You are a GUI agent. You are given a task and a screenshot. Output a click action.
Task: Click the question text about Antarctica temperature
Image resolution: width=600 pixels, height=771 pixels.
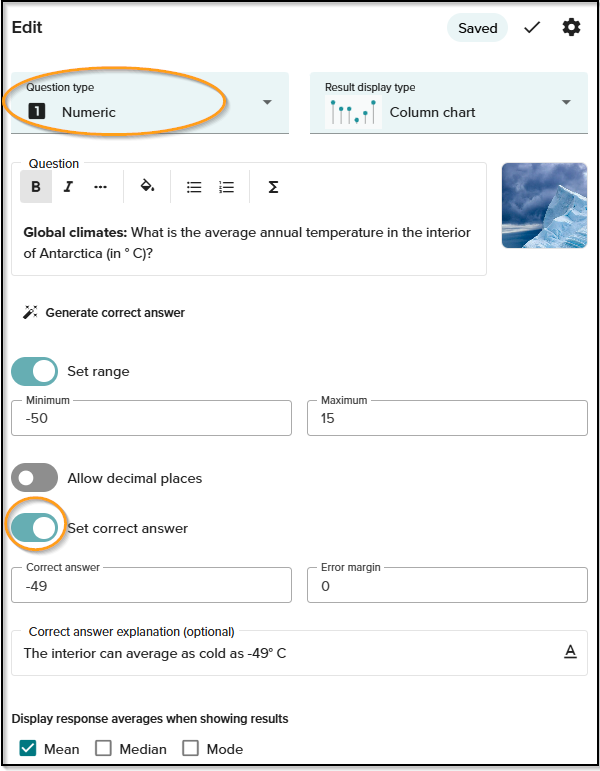click(x=247, y=242)
